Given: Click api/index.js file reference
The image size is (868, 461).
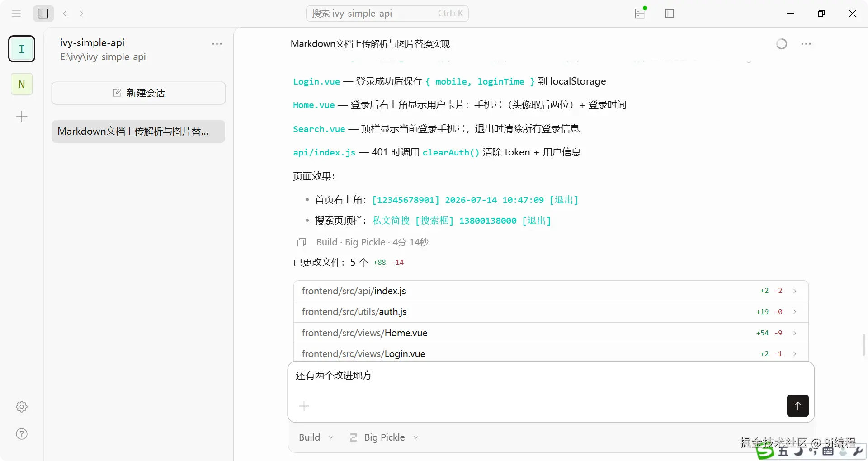Looking at the screenshot, I should click(x=324, y=152).
